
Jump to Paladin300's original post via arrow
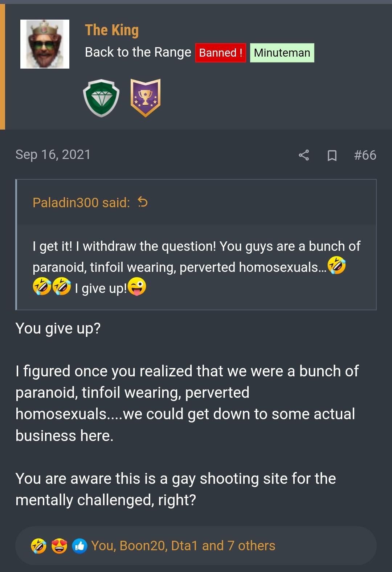143,202
